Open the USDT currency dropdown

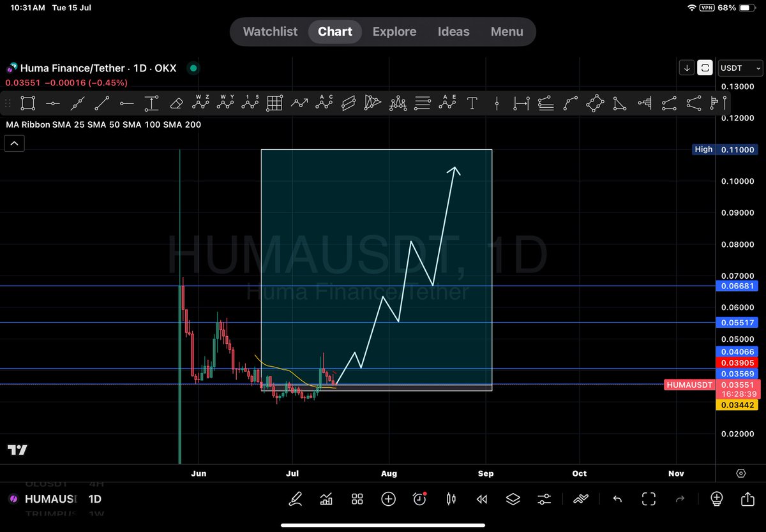click(740, 68)
